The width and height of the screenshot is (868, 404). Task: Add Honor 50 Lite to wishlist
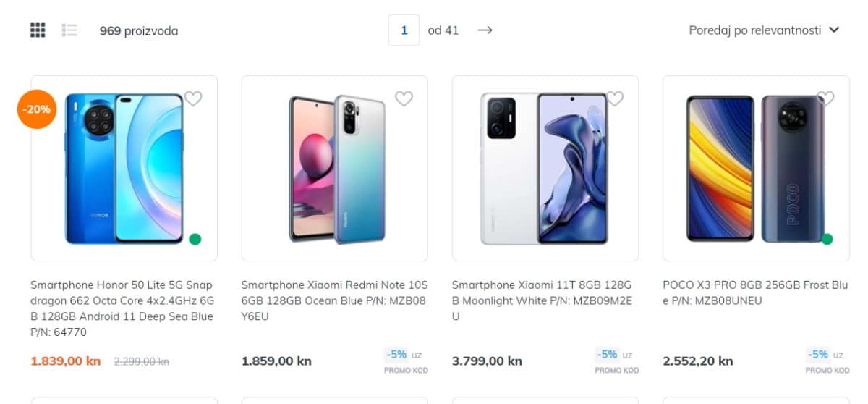pos(193,98)
